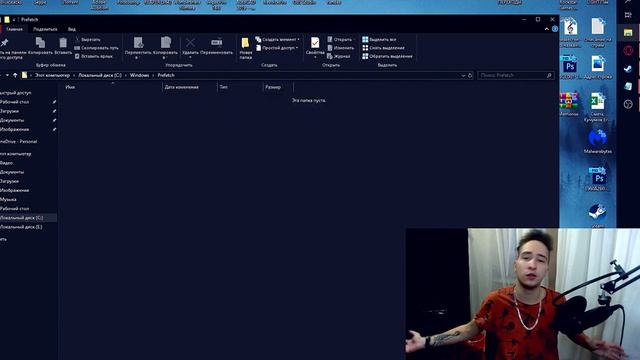
Task: Open the Task View taskbar button
Action: click(628, 15)
